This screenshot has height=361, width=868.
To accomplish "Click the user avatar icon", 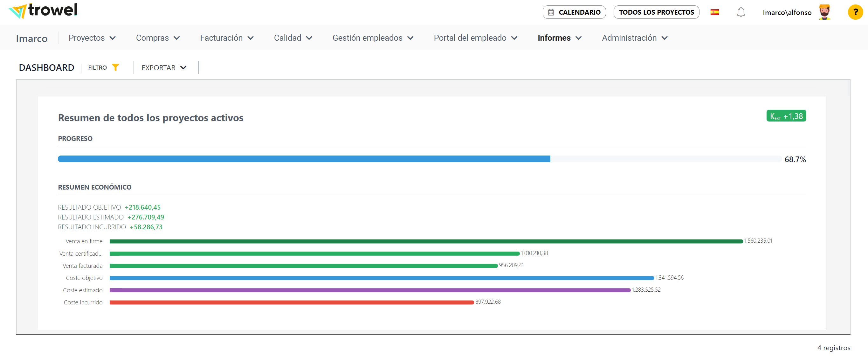I will (824, 12).
